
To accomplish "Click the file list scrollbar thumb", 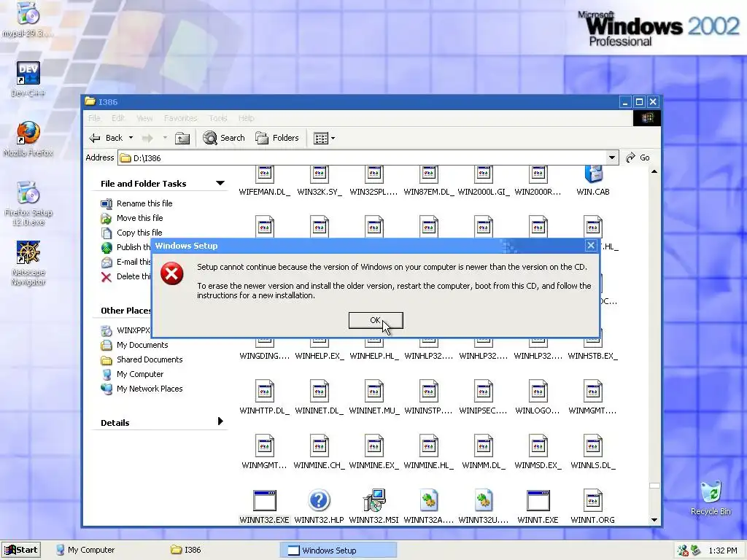I will pyautogui.click(x=654, y=486).
